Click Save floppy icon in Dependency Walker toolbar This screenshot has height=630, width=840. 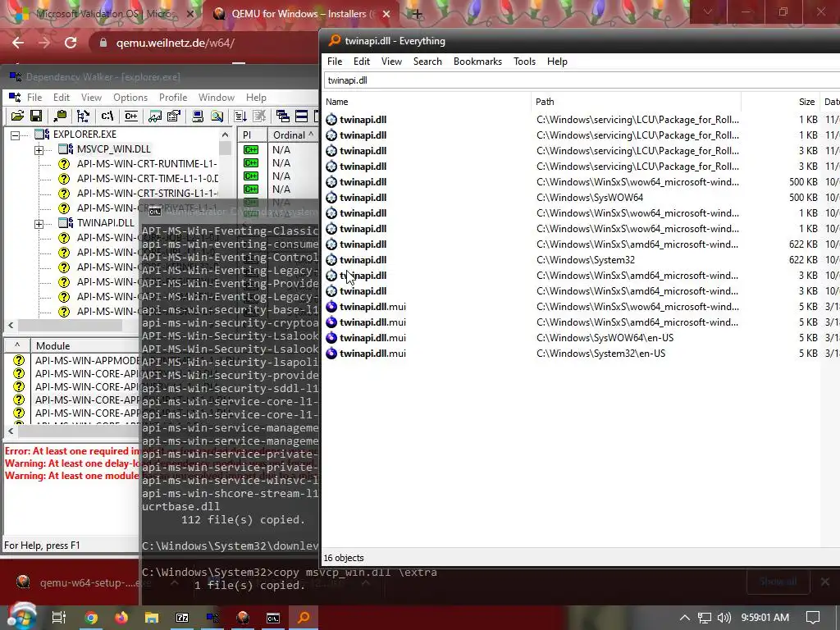[x=36, y=116]
